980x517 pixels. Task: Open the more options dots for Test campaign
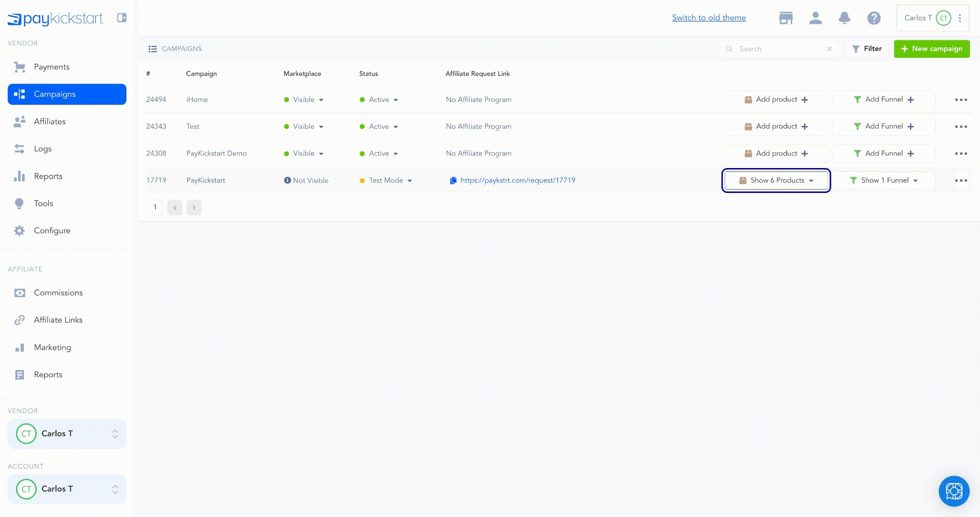point(961,127)
